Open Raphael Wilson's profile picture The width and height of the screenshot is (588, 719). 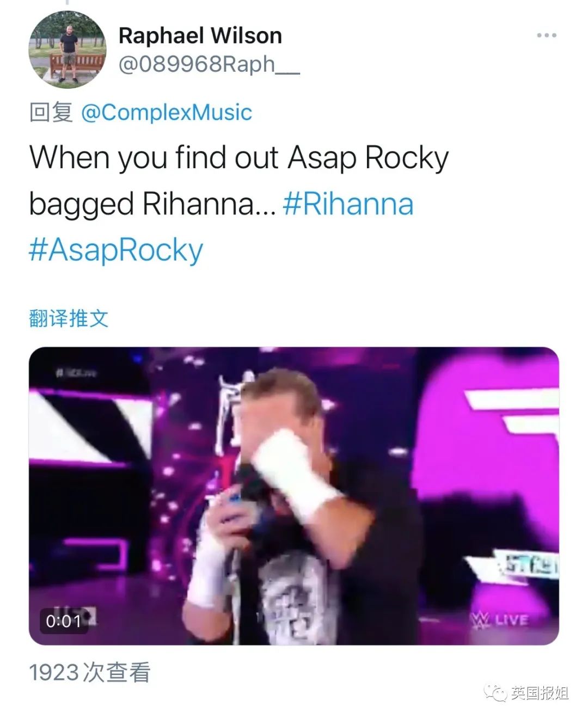coord(68,50)
